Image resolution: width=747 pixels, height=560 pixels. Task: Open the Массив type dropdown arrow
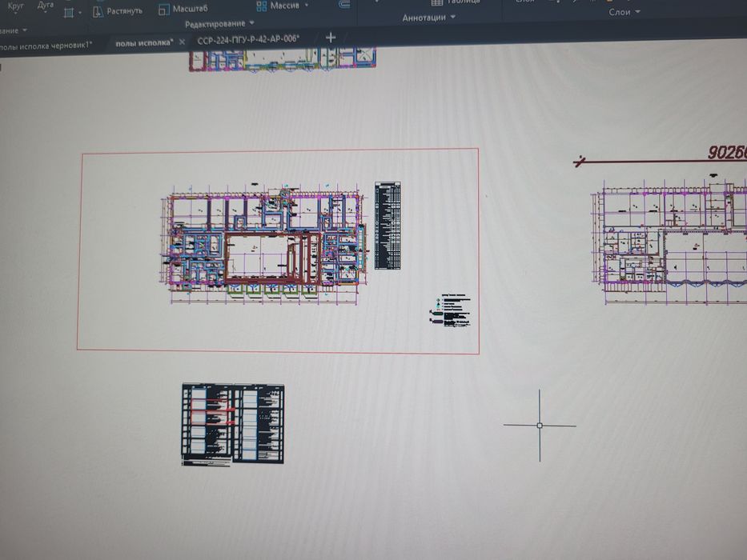(x=307, y=6)
